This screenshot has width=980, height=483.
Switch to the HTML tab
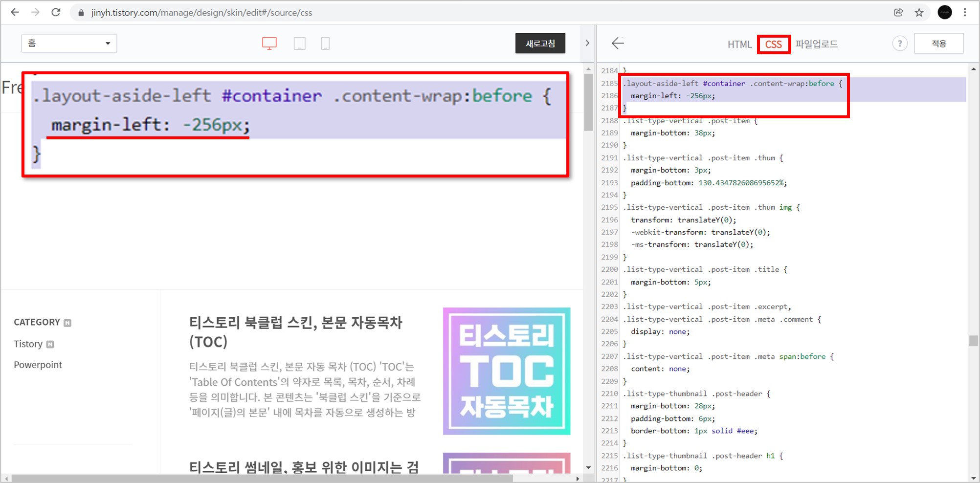pos(739,44)
